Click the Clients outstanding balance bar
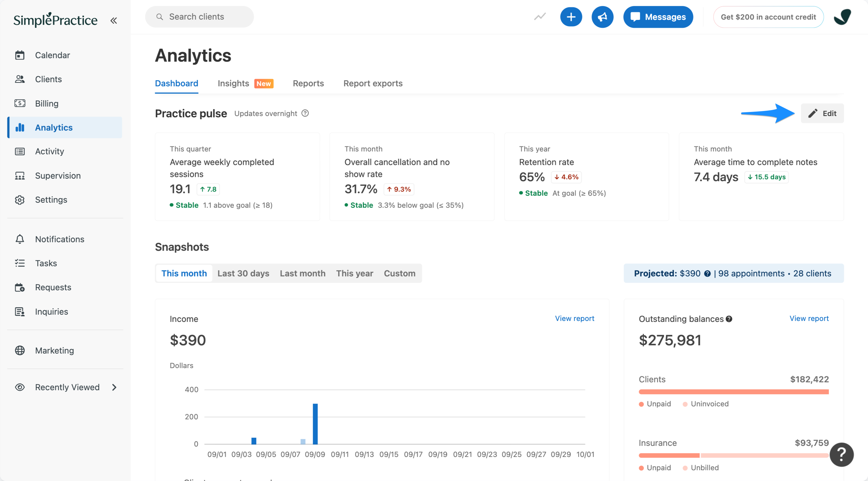 point(734,392)
